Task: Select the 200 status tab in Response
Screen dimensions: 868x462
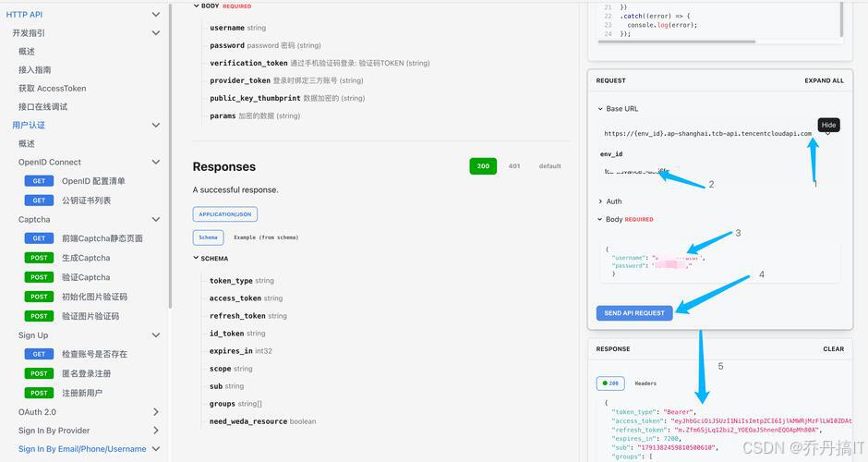Action: tap(610, 383)
